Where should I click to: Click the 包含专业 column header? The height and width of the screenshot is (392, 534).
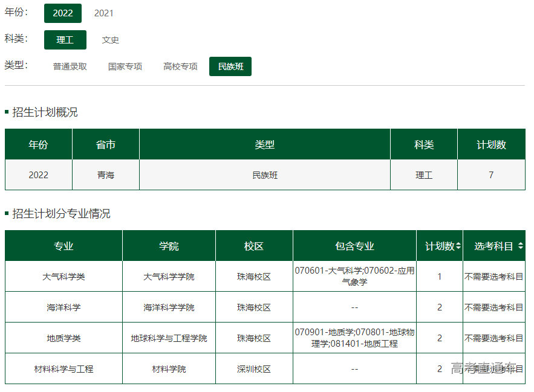point(354,246)
